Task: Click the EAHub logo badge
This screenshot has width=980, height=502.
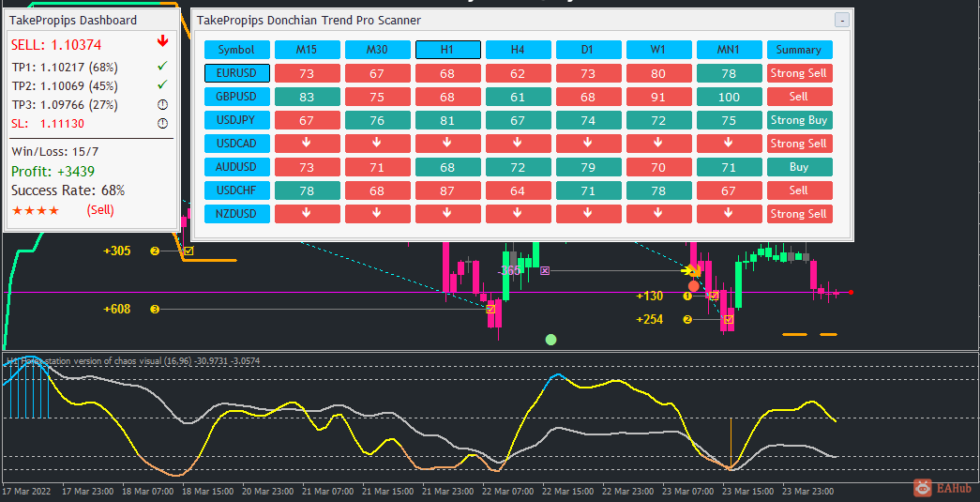Action: tap(943, 488)
